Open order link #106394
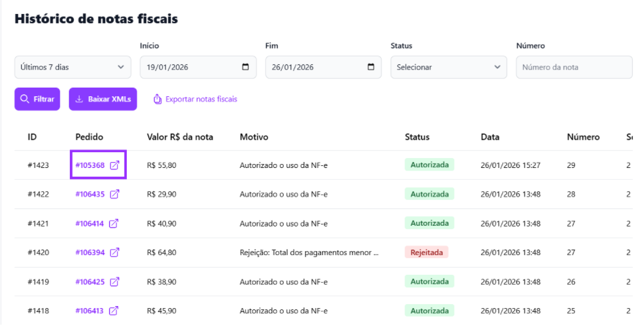This screenshot has height=326, width=644. click(90, 252)
